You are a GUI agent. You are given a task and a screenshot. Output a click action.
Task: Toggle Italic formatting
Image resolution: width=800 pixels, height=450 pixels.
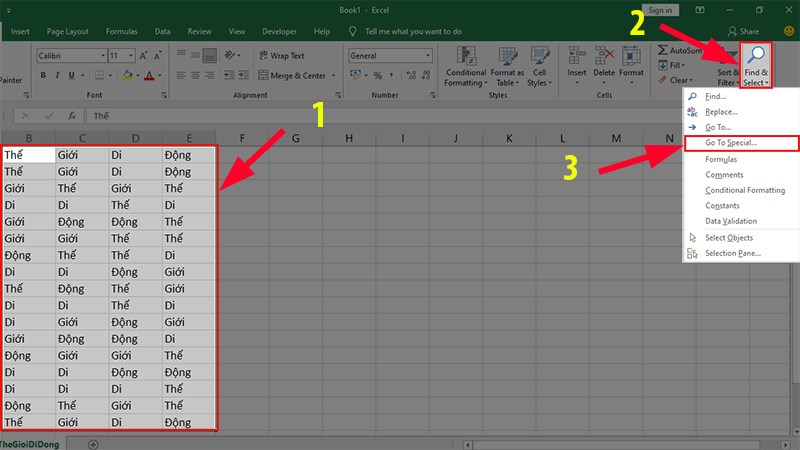coord(58,76)
